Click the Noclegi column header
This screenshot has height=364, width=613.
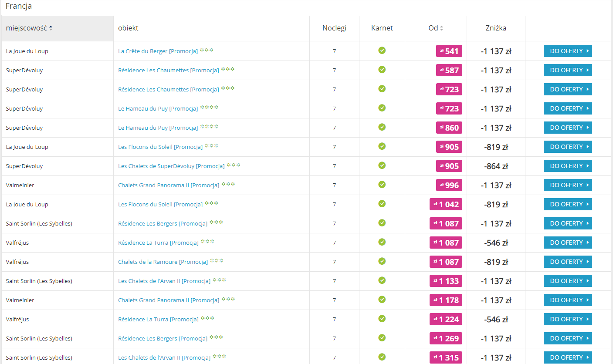click(334, 28)
